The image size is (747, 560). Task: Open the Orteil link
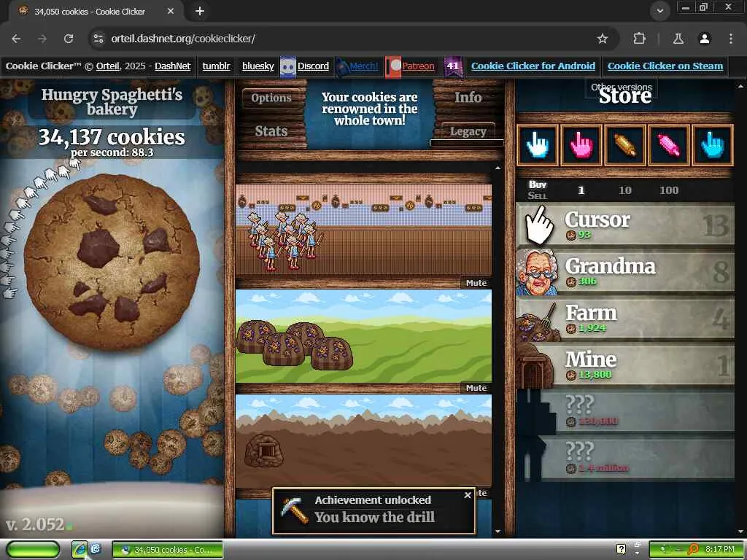[x=108, y=66]
